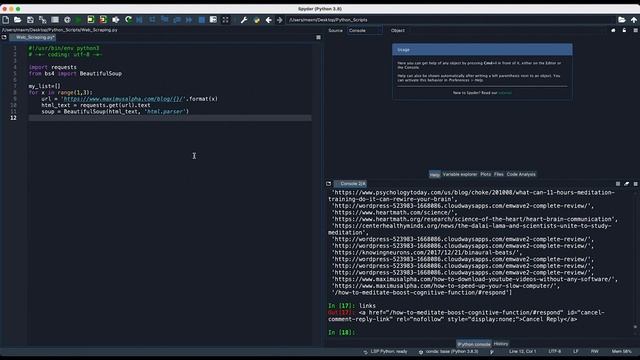Select the Console 2/A tab
Image resolution: width=640 pixels, height=360 pixels.
(350, 184)
